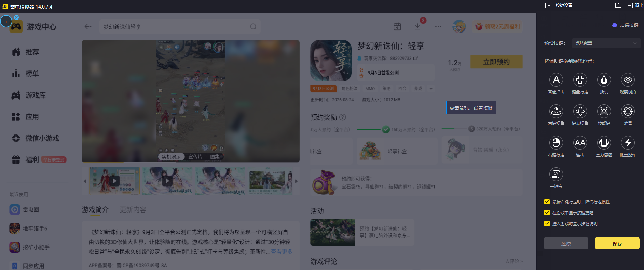Click the 查看更多 link in description

(x=282, y=252)
